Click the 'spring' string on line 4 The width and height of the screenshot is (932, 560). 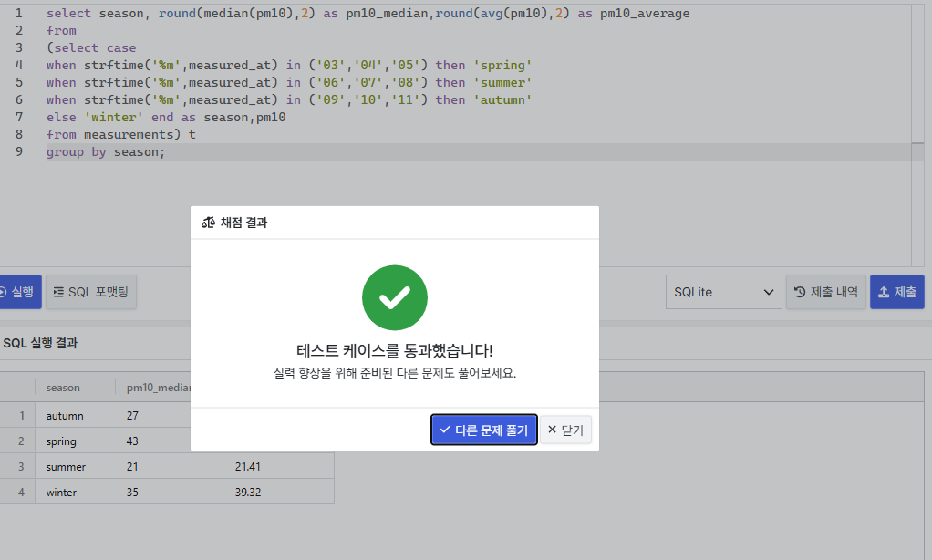click(x=502, y=66)
